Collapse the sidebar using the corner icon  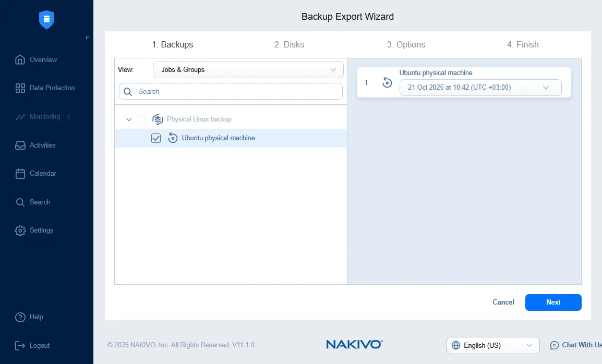click(x=88, y=38)
